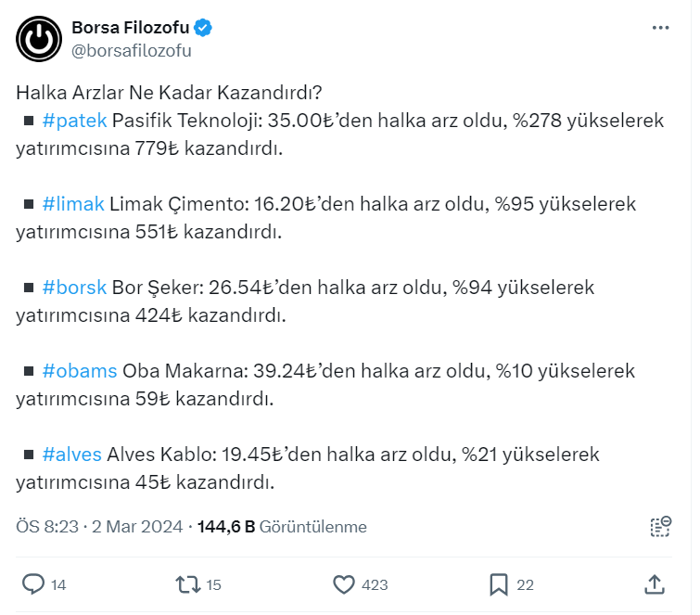Viewport: 700px width, 615px height.
Task: Open the reader view icon beside views
Action: pyautogui.click(x=660, y=527)
